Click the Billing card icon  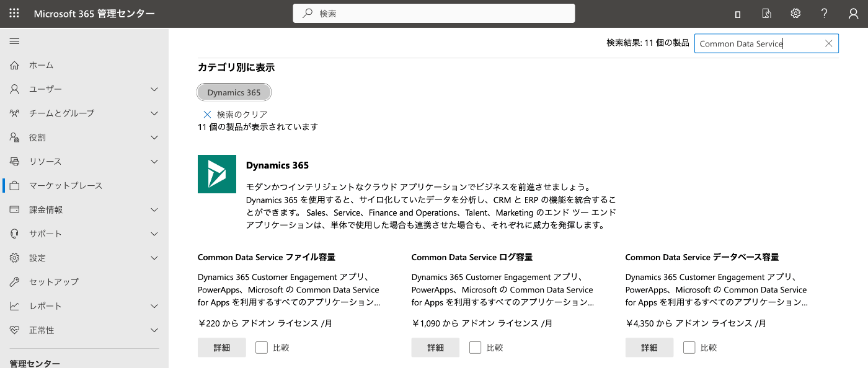pyautogui.click(x=15, y=210)
